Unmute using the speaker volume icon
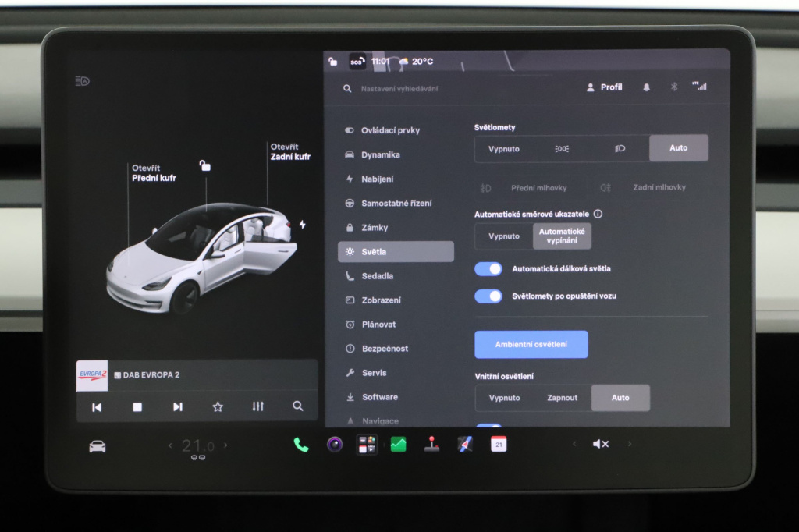 click(601, 444)
